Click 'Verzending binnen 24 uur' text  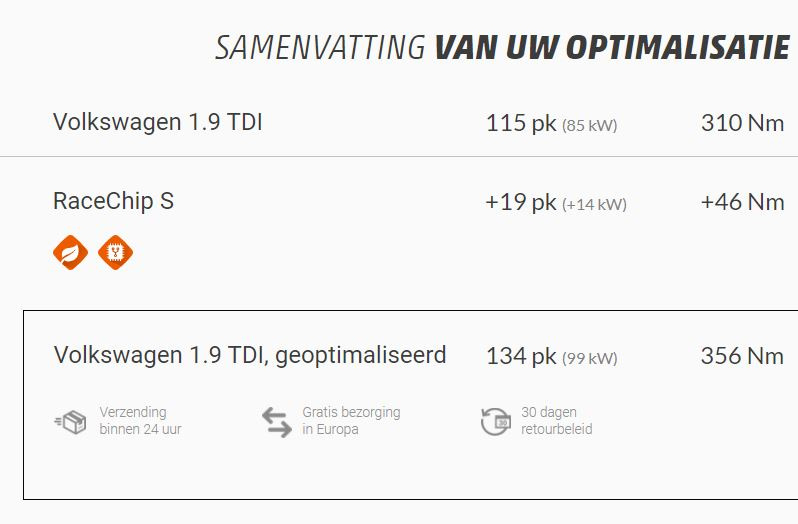140,421
